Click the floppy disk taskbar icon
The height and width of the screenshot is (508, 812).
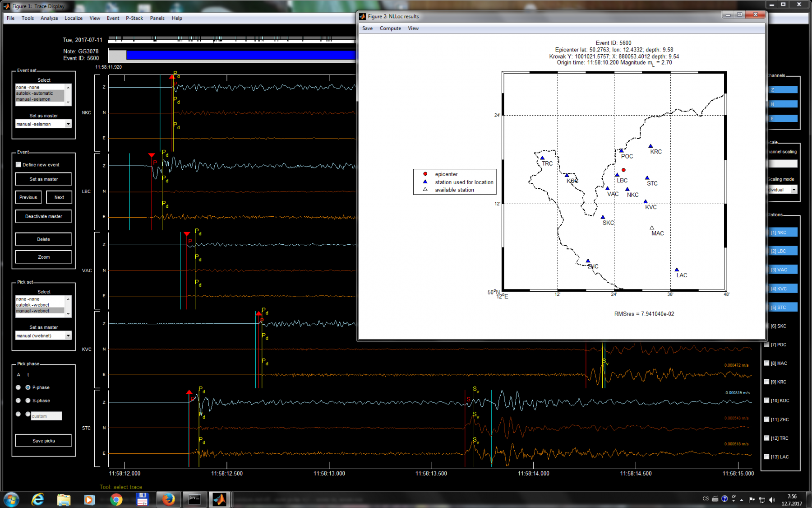click(142, 499)
